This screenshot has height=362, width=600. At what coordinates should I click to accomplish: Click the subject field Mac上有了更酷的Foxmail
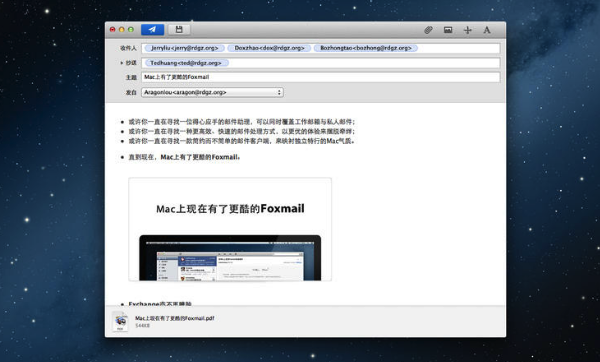pyautogui.click(x=321, y=77)
